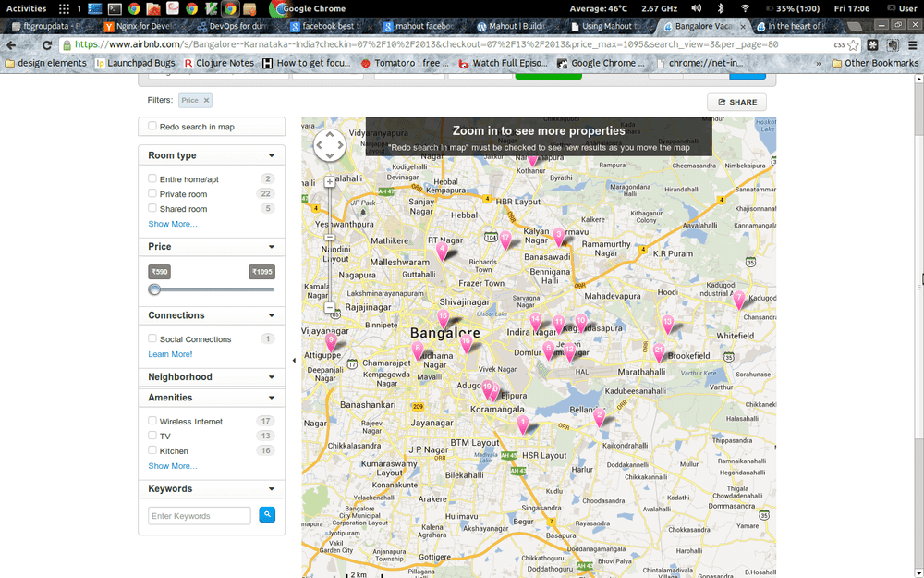Click map marker number 5
This screenshot has width=924, height=578.
pos(549,350)
